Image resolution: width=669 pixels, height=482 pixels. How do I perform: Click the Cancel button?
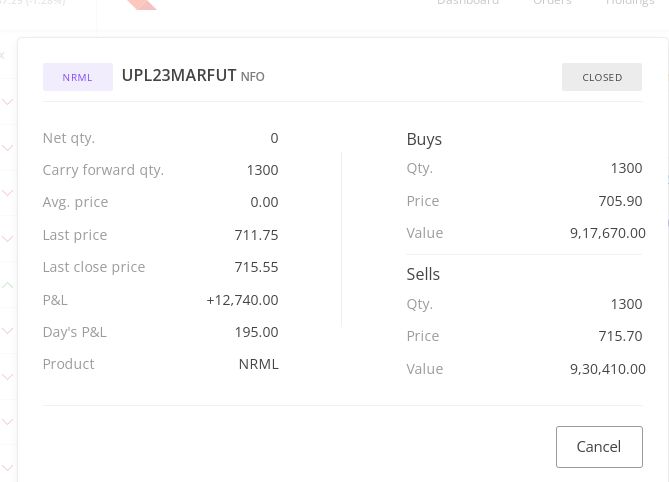[599, 447]
